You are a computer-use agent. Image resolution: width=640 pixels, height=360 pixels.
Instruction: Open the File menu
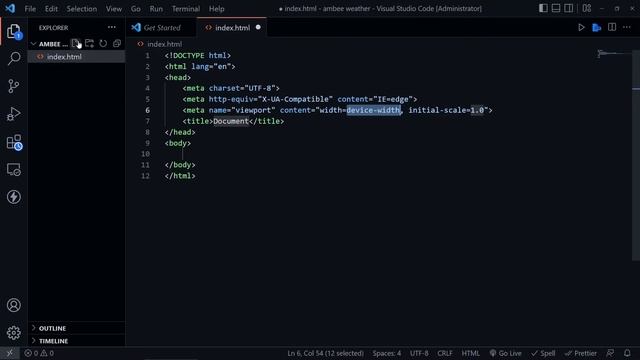[x=30, y=9]
